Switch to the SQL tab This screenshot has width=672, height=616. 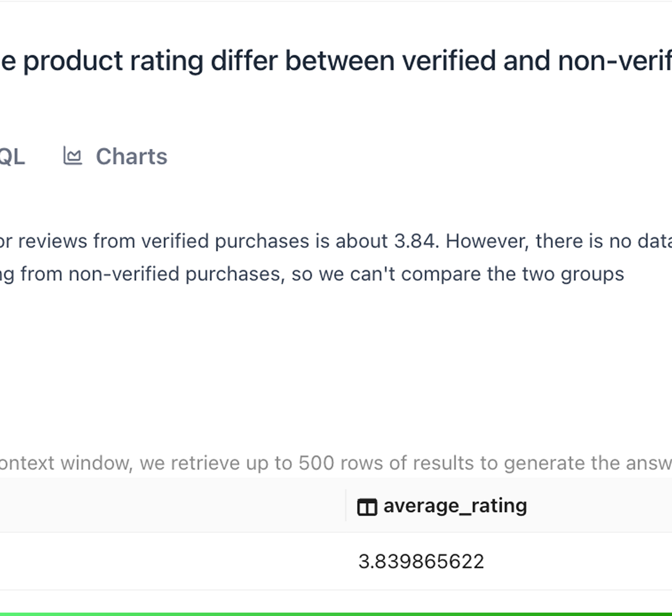[x=12, y=156]
